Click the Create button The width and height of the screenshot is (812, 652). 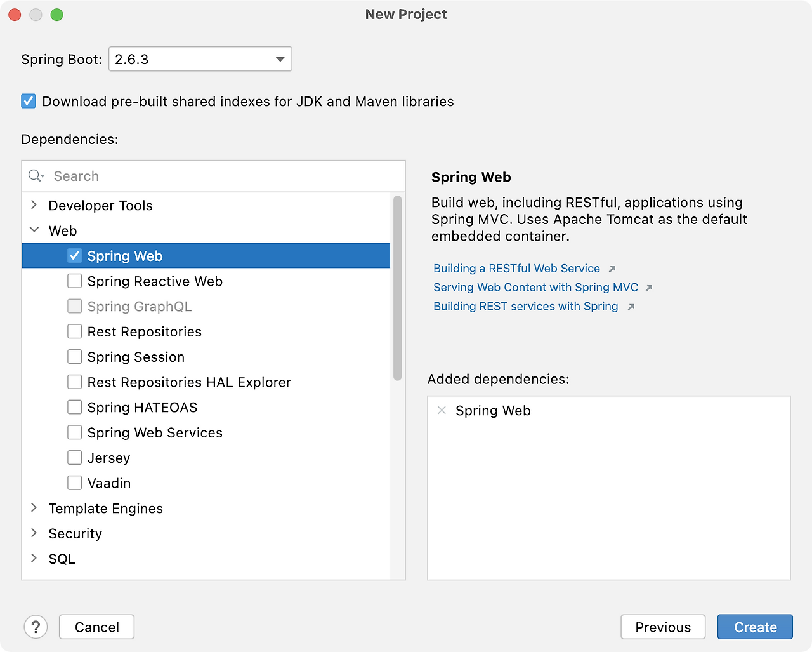(x=754, y=627)
